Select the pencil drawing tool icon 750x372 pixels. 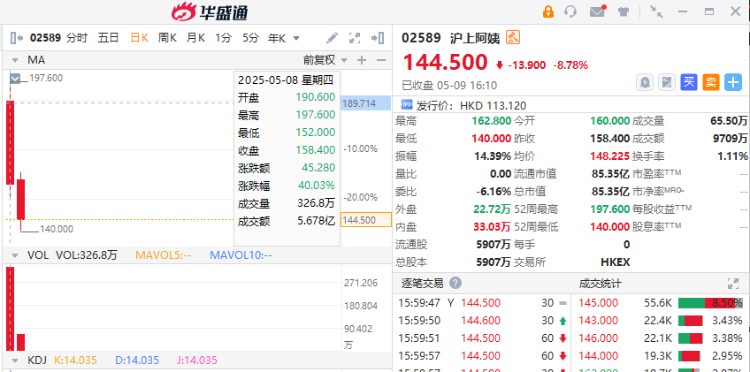(332, 38)
